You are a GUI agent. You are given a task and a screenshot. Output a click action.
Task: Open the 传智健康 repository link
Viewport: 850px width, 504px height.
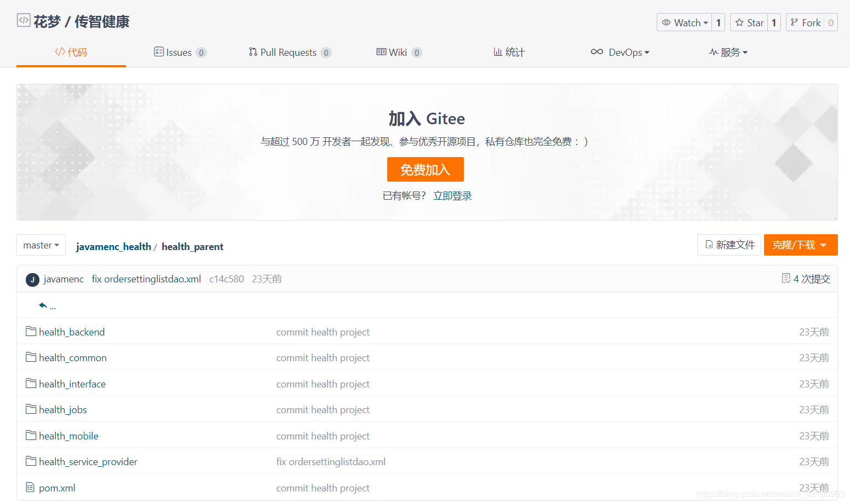102,22
